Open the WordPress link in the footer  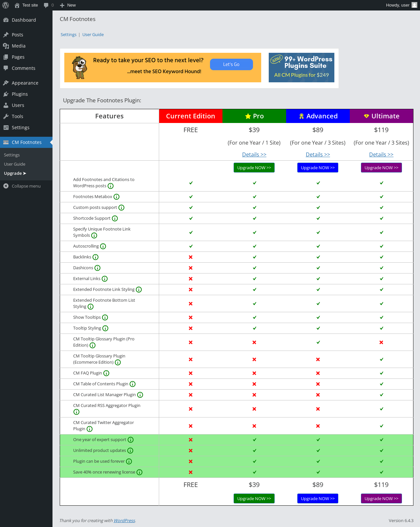click(x=124, y=520)
